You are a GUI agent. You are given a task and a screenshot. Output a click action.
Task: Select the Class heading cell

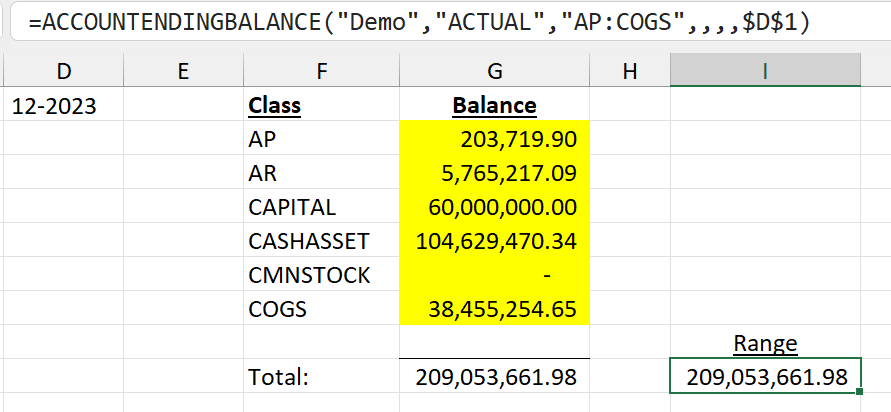coord(322,104)
